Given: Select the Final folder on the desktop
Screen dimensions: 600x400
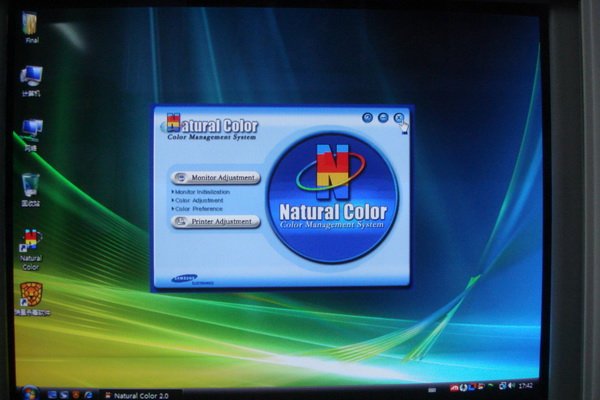Looking at the screenshot, I should [x=31, y=28].
